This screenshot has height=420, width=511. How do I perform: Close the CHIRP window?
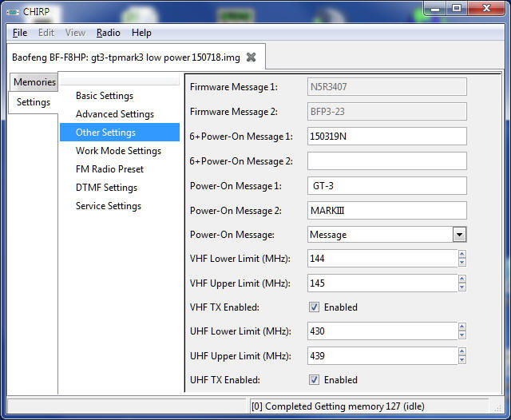coord(486,9)
